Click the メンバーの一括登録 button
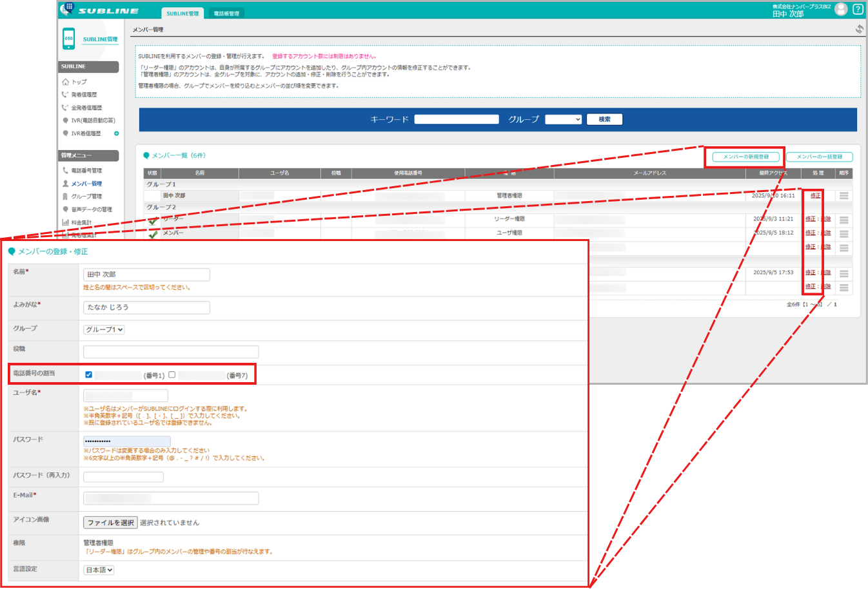 [819, 157]
